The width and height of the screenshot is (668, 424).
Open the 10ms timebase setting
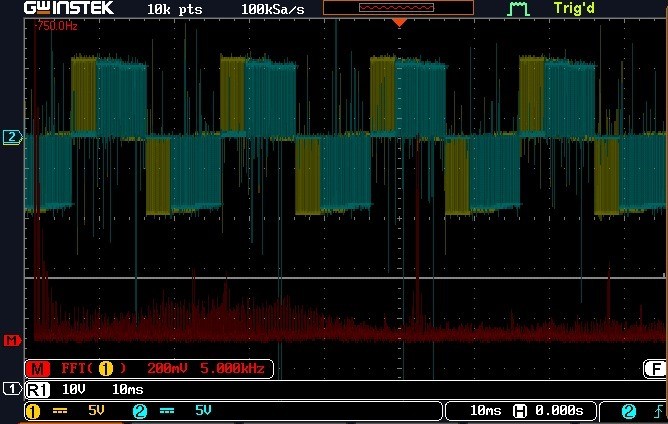tap(485, 410)
